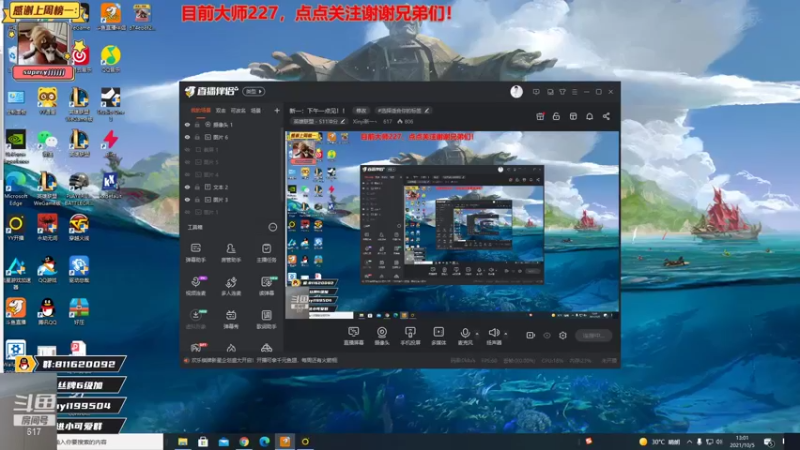This screenshot has width=800, height=450.
Task: Expand the speaker options arrow
Action: [x=506, y=334]
